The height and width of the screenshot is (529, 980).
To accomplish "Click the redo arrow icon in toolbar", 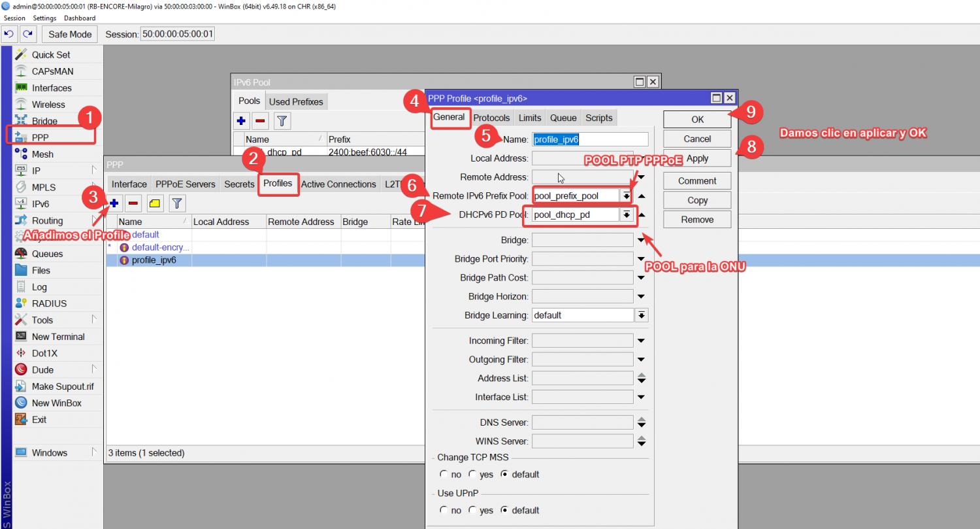I will (27, 34).
